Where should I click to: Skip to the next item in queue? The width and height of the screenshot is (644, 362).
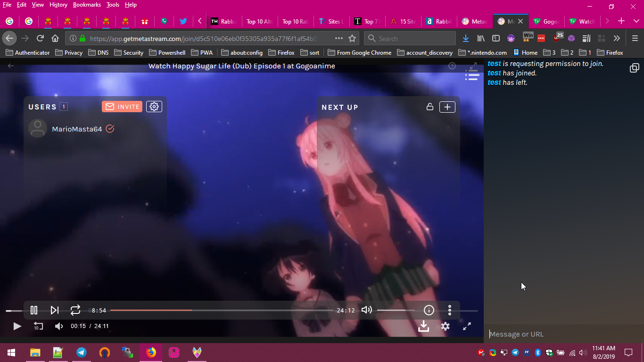[x=55, y=310]
